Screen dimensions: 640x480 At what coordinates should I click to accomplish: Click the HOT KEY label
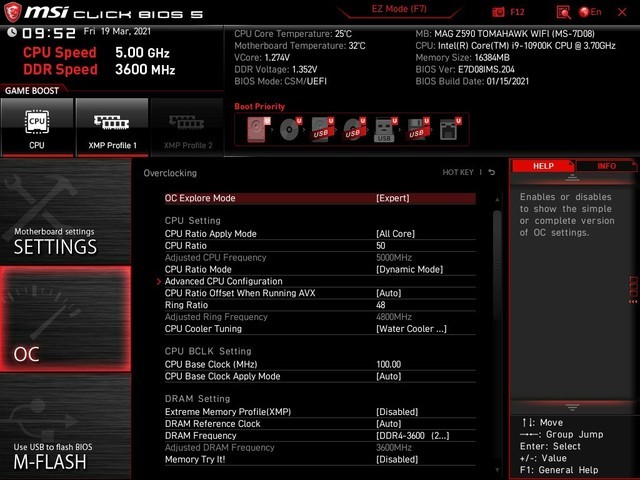[458, 173]
